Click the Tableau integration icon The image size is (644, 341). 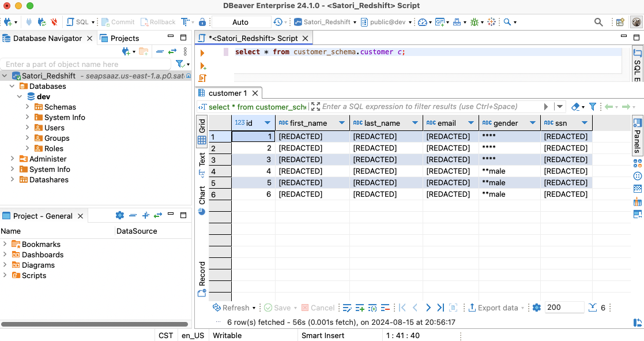(491, 22)
